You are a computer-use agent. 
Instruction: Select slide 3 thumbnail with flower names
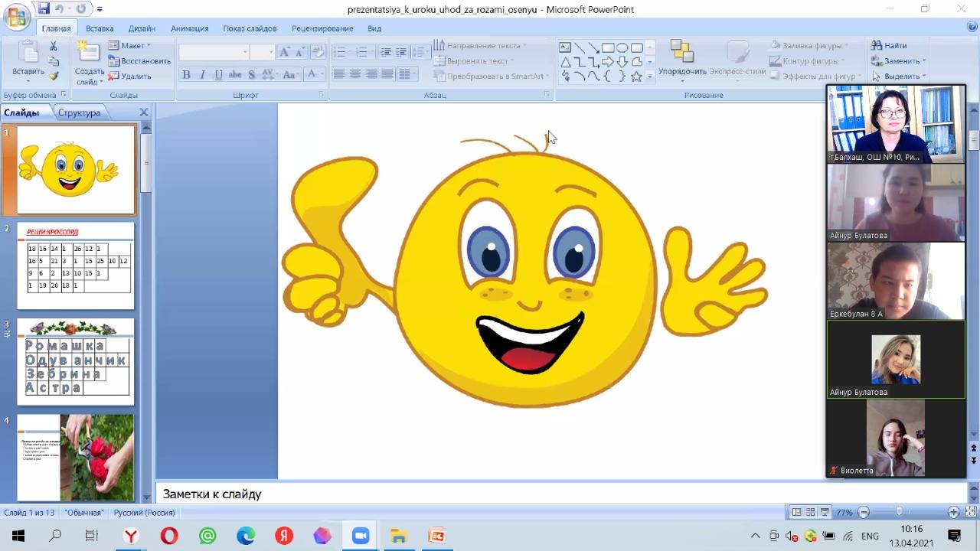point(75,363)
